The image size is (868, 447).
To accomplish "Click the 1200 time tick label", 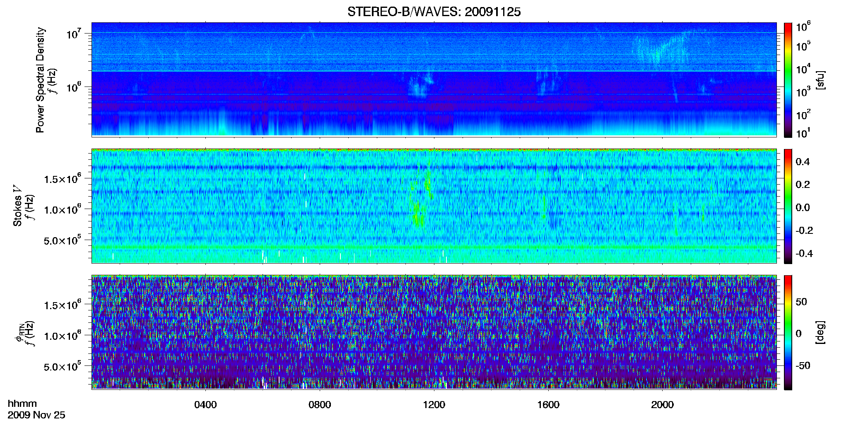I will click(x=434, y=404).
